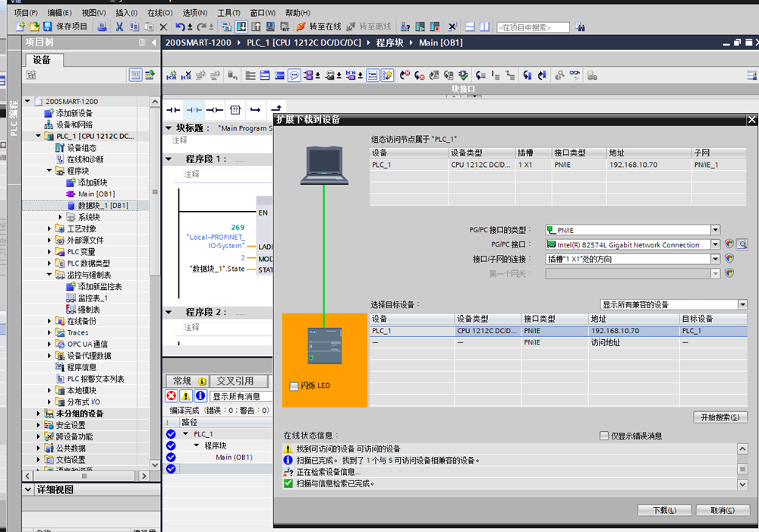Collapse 程序段 1 network
The image size is (759, 532).
point(169,159)
